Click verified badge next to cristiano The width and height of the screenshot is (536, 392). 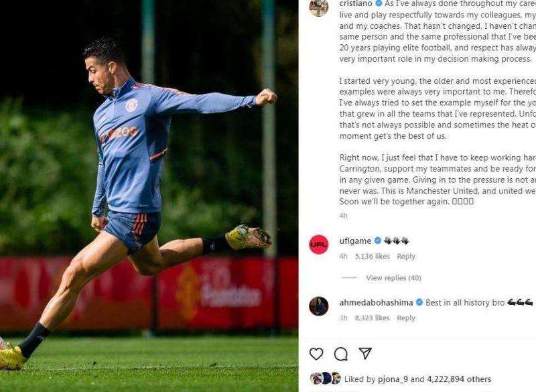(379, 4)
